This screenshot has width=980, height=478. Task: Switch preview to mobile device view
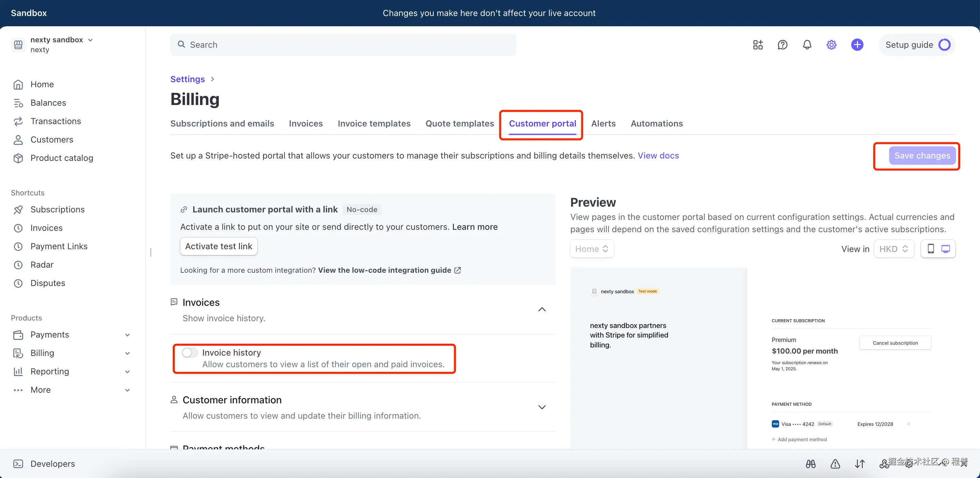pos(931,249)
